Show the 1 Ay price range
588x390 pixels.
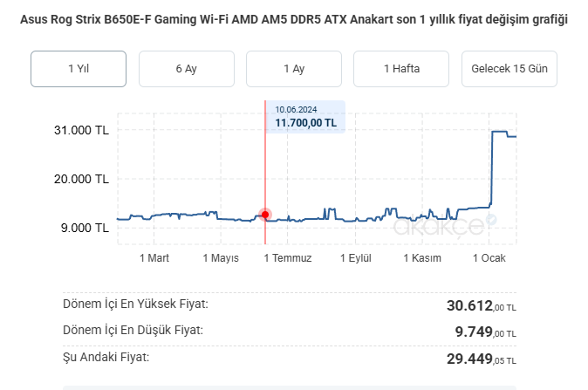(294, 69)
